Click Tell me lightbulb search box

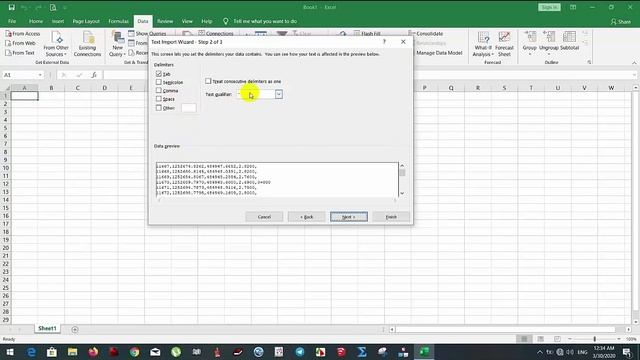click(260, 21)
